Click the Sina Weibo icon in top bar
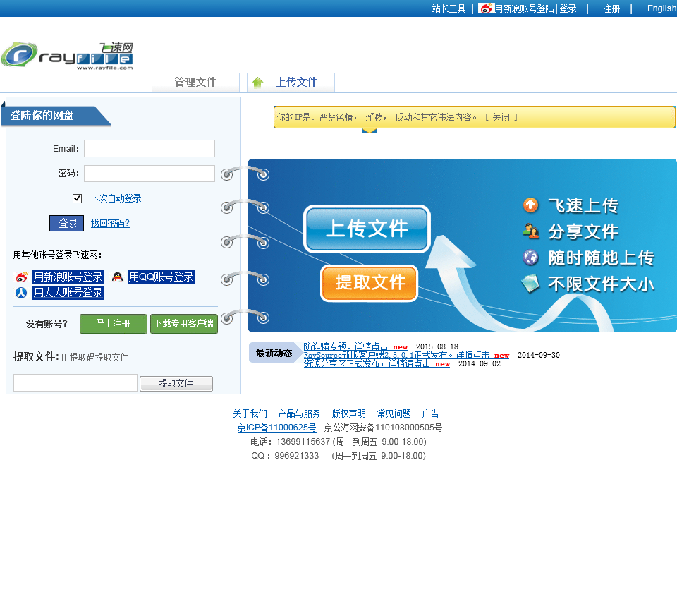This screenshot has width=677, height=616. pos(486,8)
